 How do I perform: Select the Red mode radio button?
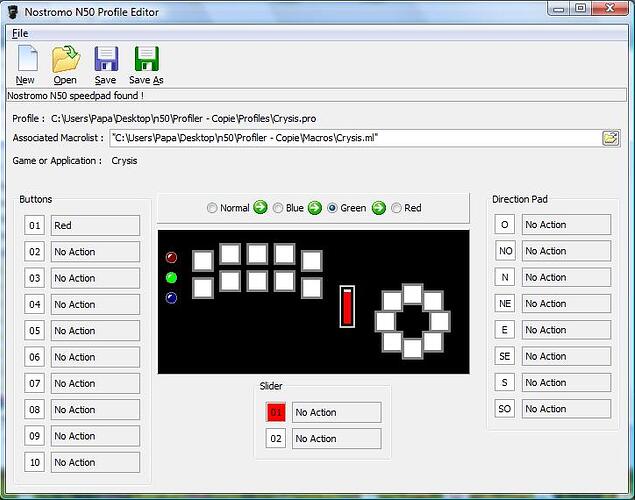[396, 208]
